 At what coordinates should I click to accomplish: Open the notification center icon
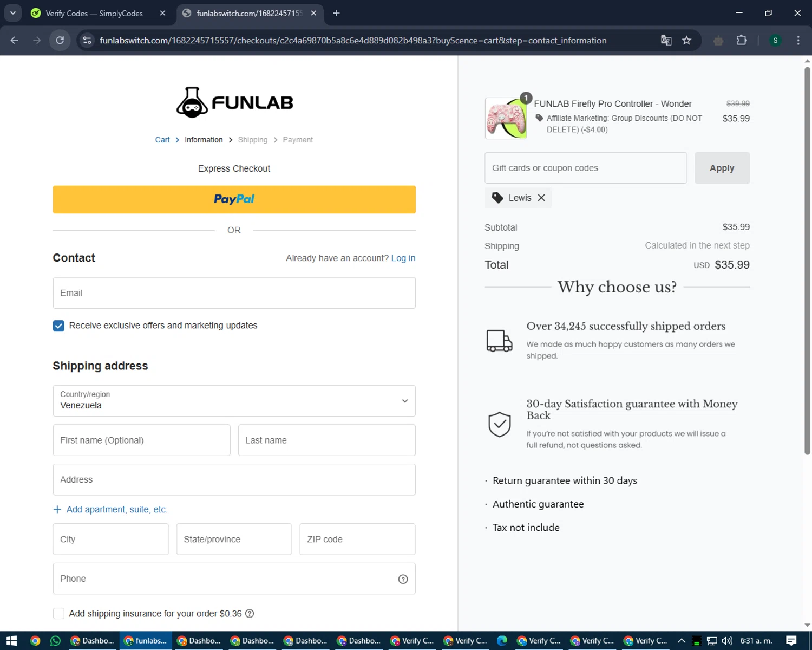(791, 641)
